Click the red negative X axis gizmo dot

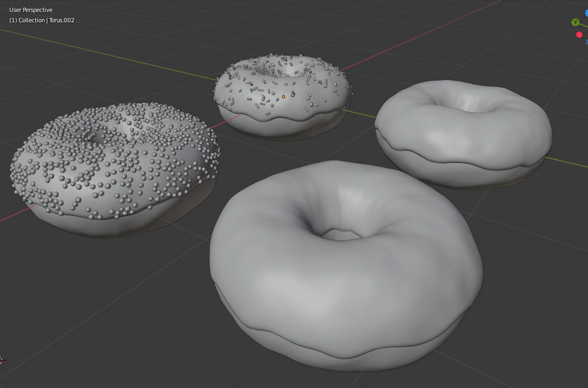(579, 35)
